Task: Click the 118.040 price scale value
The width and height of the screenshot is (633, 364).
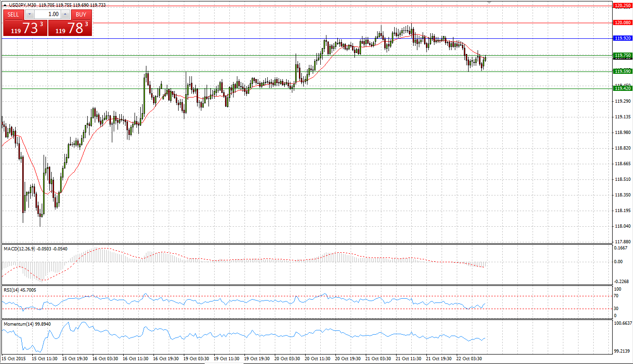Action: click(x=622, y=226)
